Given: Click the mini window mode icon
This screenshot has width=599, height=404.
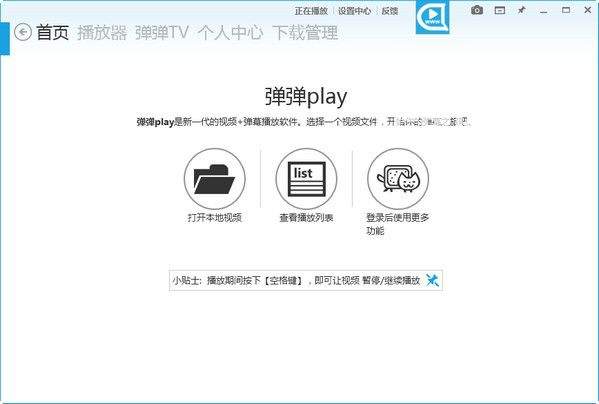Looking at the screenshot, I should pyautogui.click(x=500, y=11).
